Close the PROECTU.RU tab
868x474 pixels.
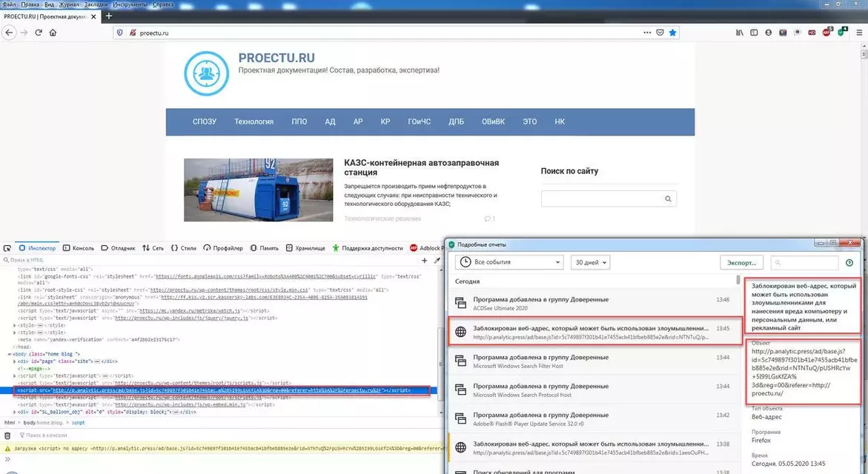click(93, 16)
